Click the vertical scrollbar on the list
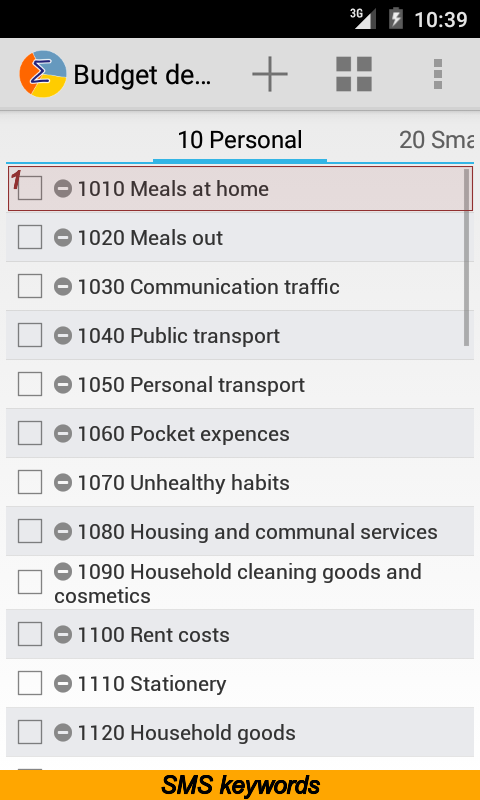Screen dimensions: 480x800 tap(466, 257)
